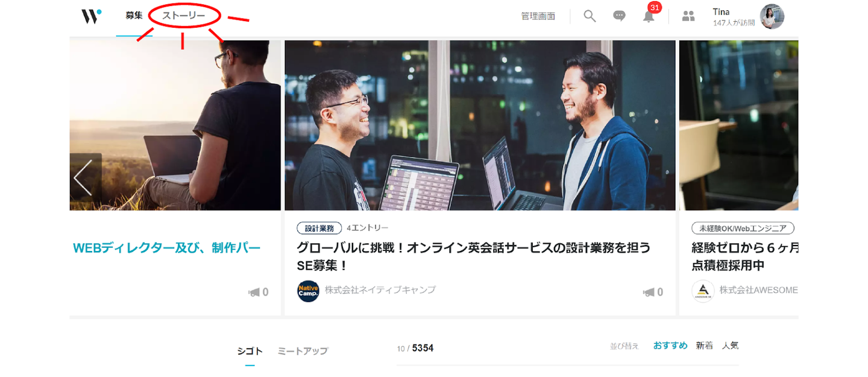This screenshot has width=868, height=377.
Task: Click the AWESOME company logo icon
Action: (x=703, y=291)
